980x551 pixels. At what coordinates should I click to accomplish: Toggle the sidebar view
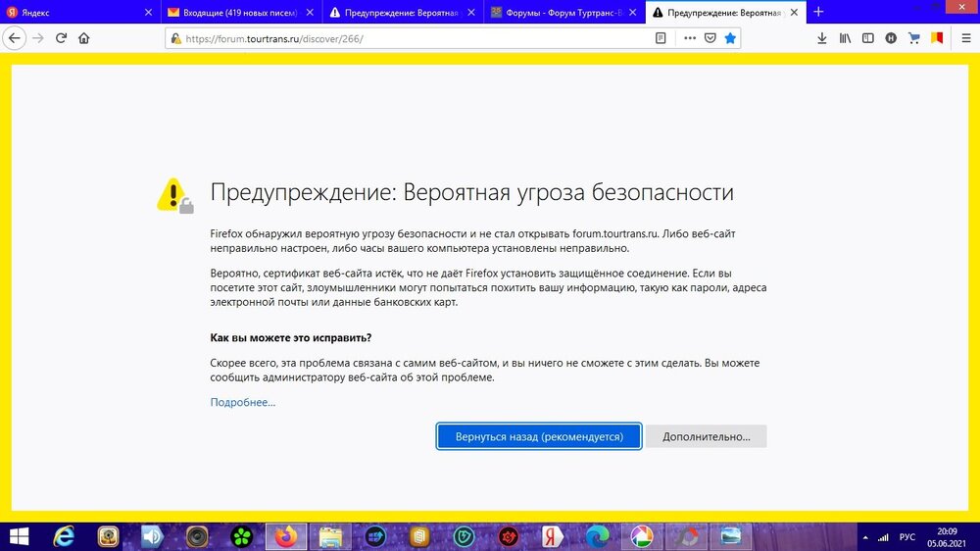coord(867,38)
